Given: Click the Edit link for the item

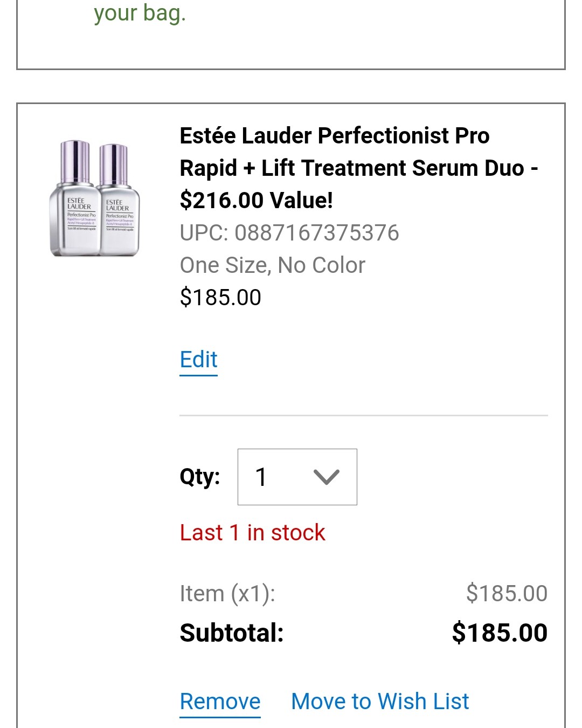Looking at the screenshot, I should coord(199,360).
